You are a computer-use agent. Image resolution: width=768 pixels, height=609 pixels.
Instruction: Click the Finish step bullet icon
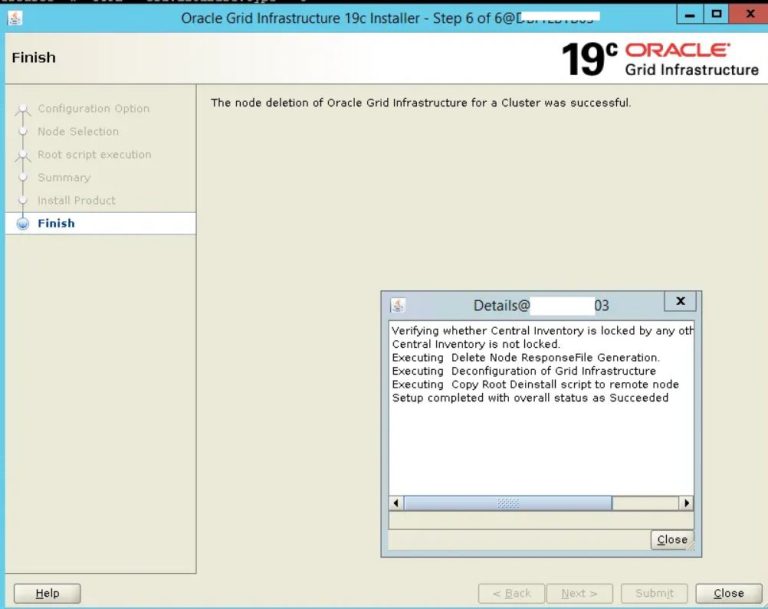[x=23, y=223]
